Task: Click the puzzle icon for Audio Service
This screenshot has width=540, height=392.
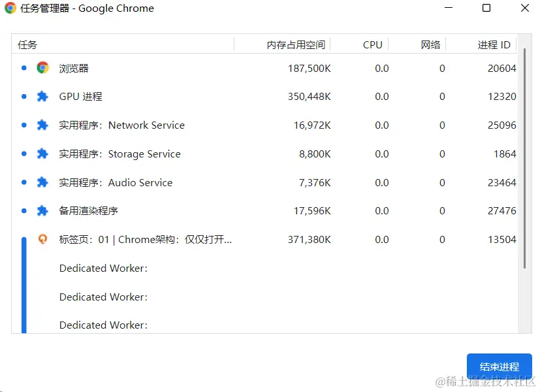Action: pos(43,182)
